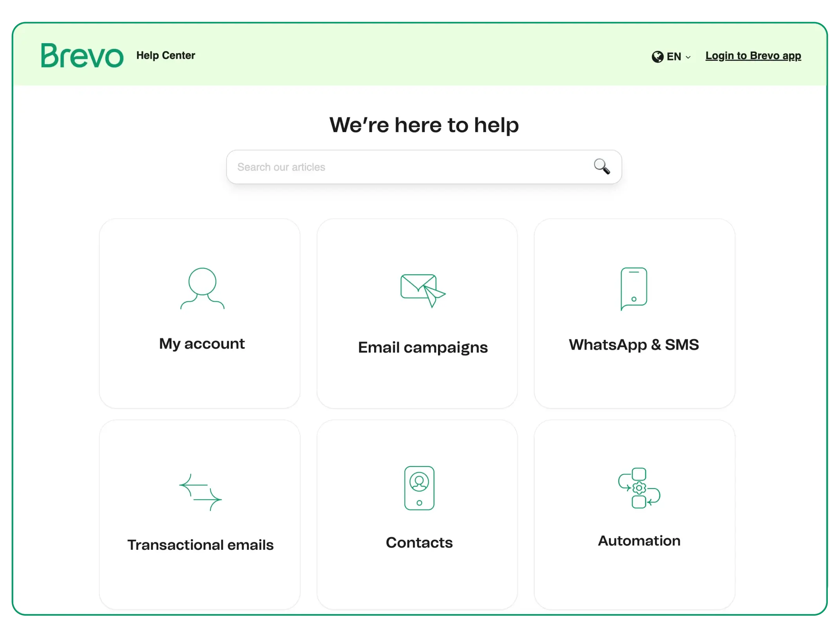The height and width of the screenshot is (638, 840).
Task: Open the Automation category label
Action: click(x=639, y=540)
